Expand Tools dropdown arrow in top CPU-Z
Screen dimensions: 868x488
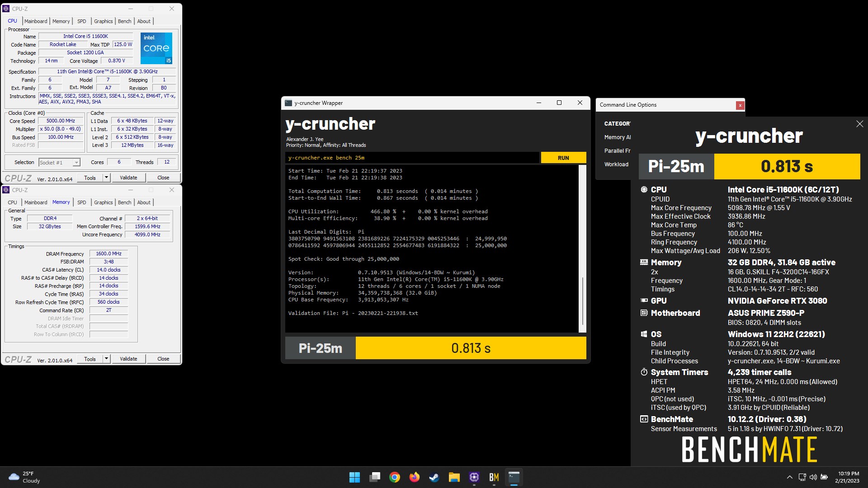107,178
